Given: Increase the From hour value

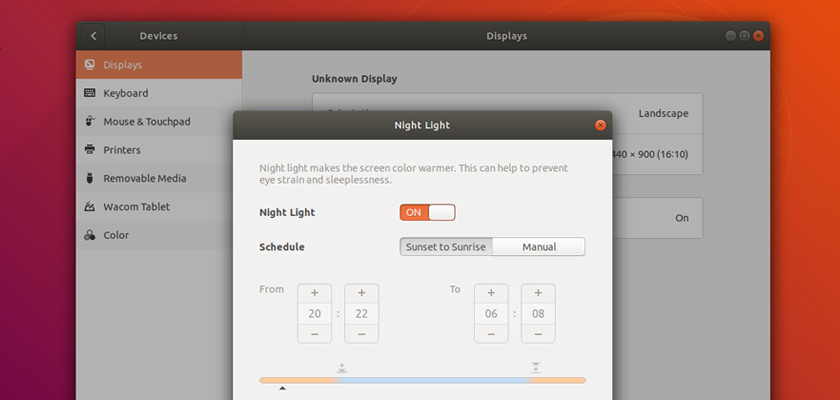Looking at the screenshot, I should [x=314, y=293].
